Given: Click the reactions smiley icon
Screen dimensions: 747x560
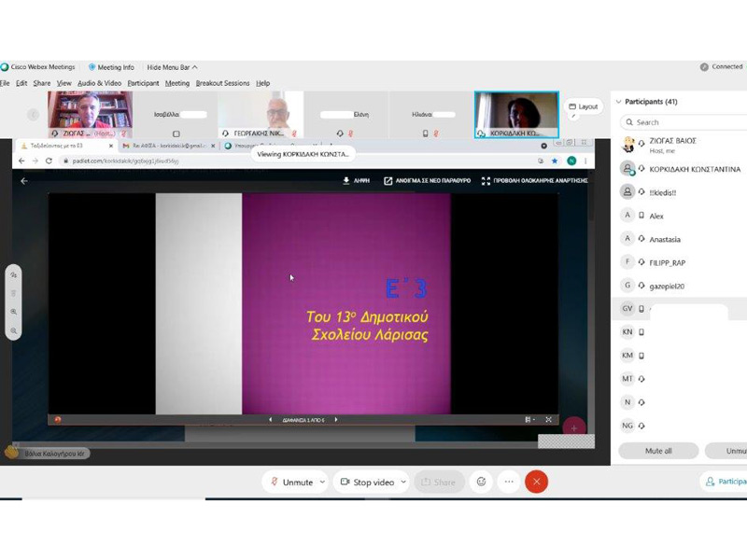Looking at the screenshot, I should [481, 482].
